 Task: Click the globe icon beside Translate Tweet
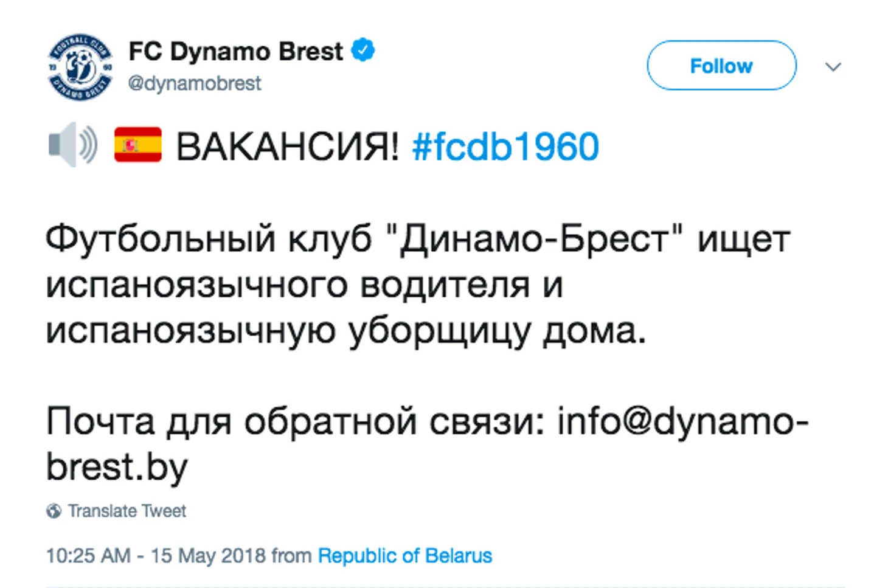tap(54, 511)
